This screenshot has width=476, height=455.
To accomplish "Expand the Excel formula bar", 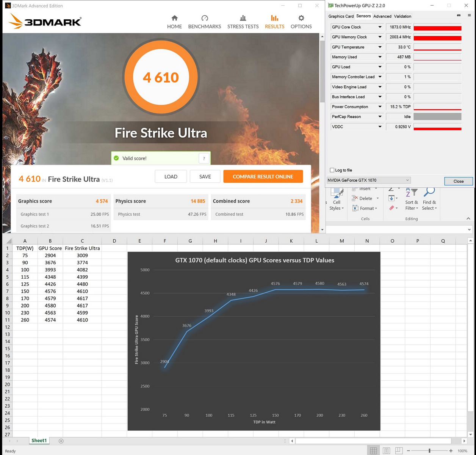I will pyautogui.click(x=469, y=229).
